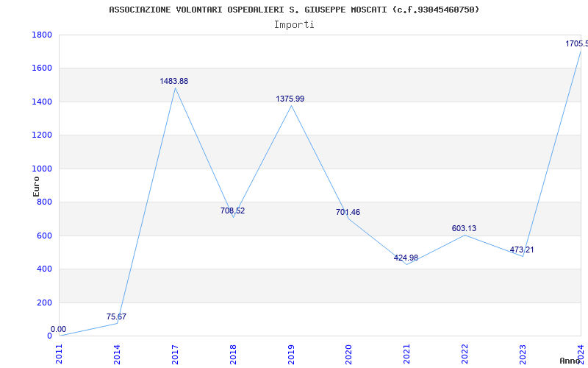The height and width of the screenshot is (368, 588).
Task: Click the 1400 y-axis tick label
Action: (42, 102)
